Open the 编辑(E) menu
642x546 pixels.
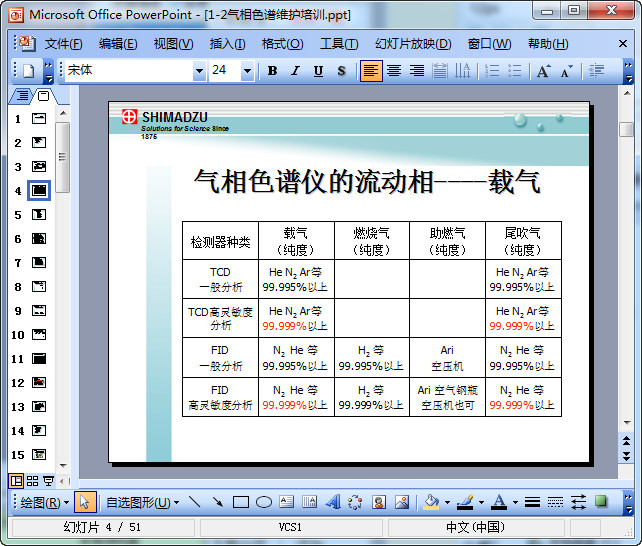tap(118, 43)
